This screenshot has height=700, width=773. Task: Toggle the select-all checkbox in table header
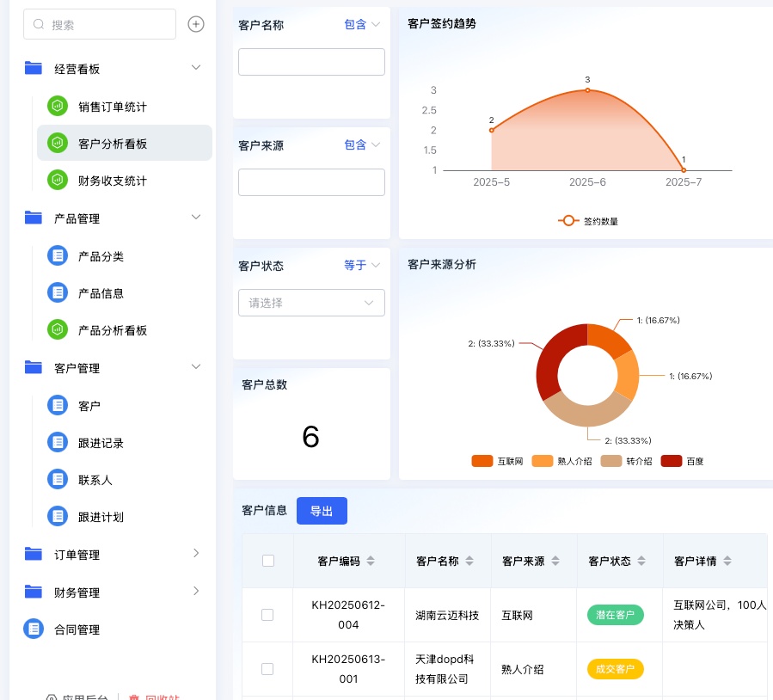(x=267, y=561)
